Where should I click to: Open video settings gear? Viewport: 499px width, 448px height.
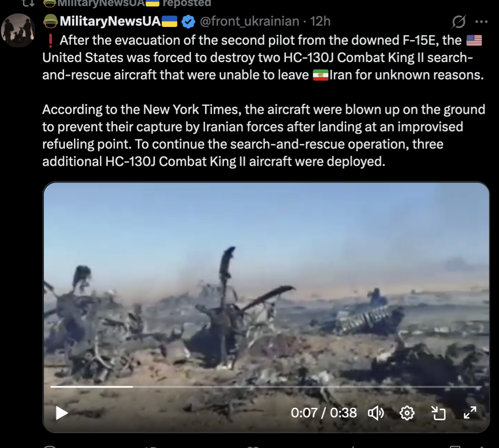407,413
